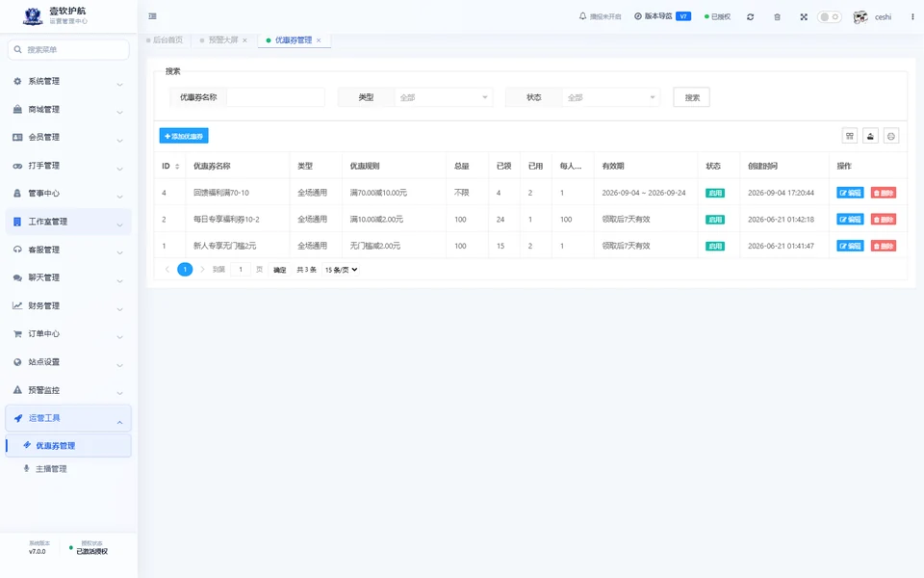The width and height of the screenshot is (924, 578).
Task: Click the notification bell icon
Action: tap(583, 16)
